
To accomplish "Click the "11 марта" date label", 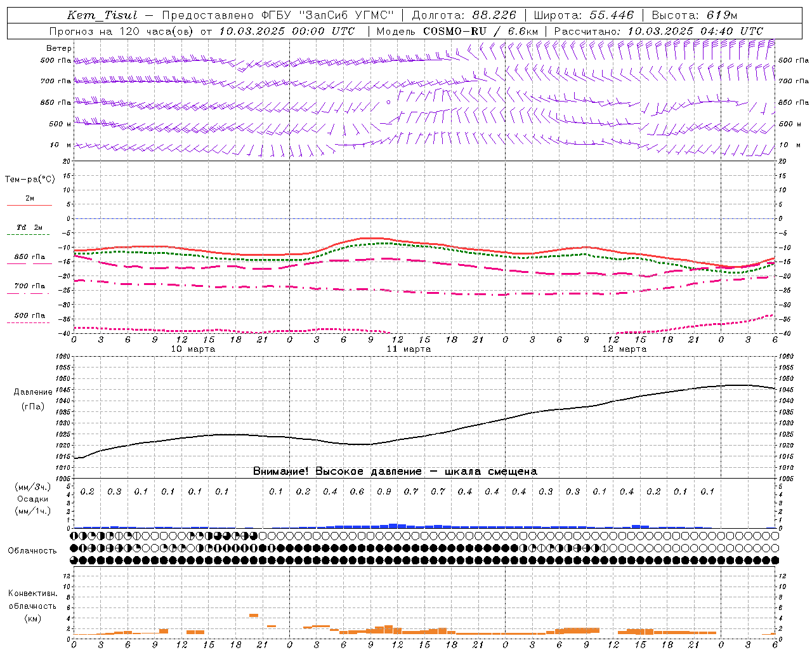I will (409, 349).
